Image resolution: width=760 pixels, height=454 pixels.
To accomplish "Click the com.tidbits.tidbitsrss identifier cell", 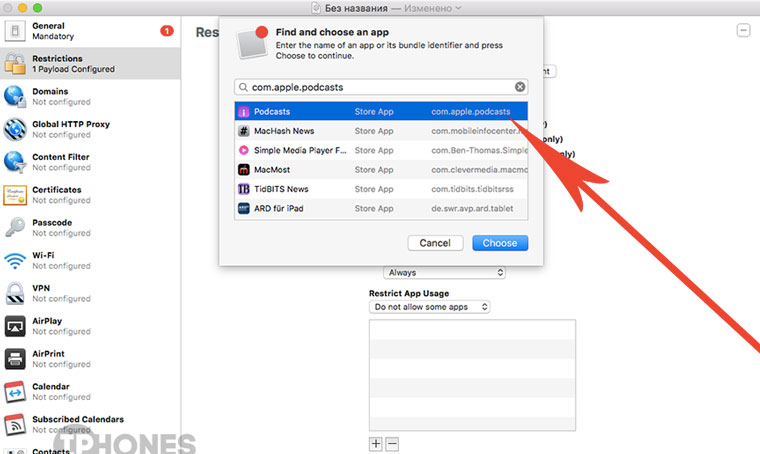I will click(x=472, y=189).
